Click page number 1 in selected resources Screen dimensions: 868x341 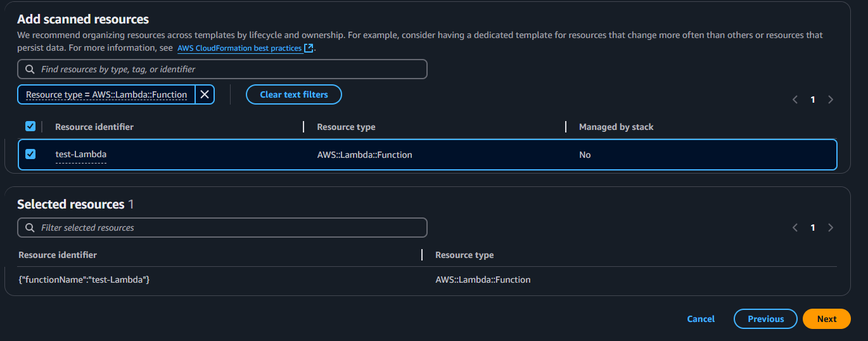point(813,228)
